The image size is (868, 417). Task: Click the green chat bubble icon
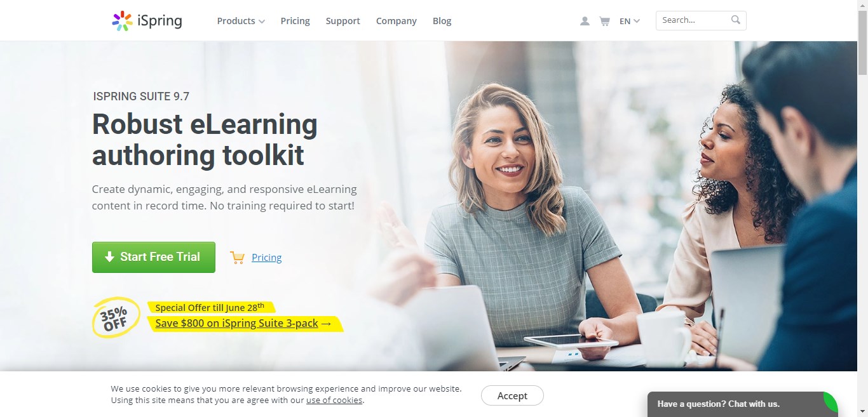[830, 402]
